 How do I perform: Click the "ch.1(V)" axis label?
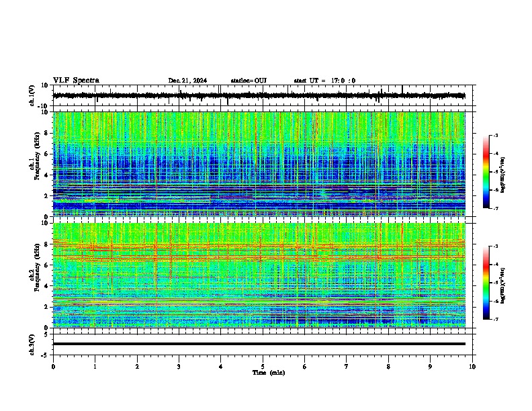pos(32,95)
